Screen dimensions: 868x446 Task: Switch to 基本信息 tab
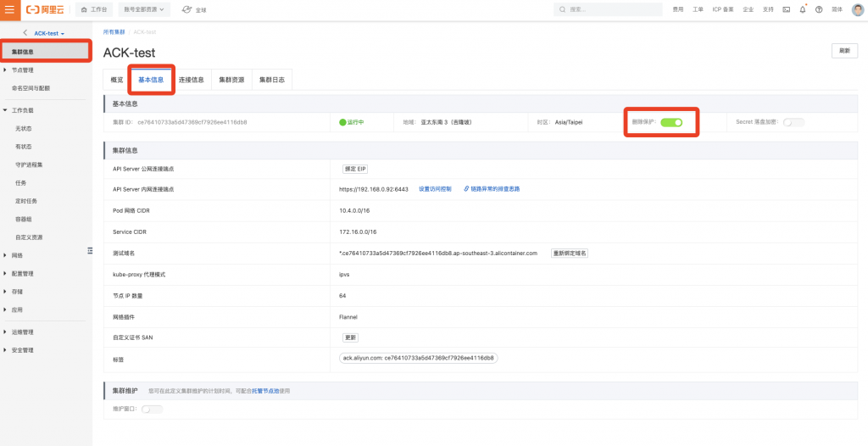click(151, 80)
